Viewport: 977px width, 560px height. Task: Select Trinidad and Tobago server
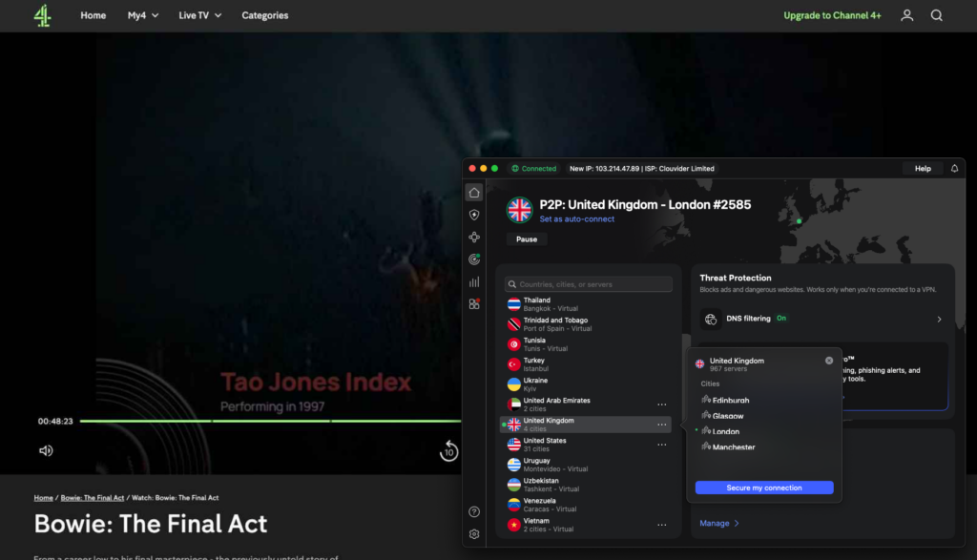586,324
